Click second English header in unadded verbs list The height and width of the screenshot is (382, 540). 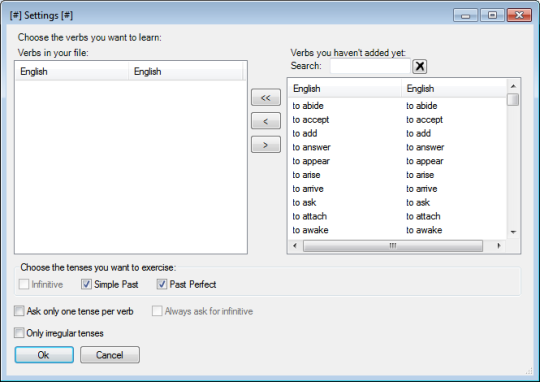pyautogui.click(x=454, y=89)
